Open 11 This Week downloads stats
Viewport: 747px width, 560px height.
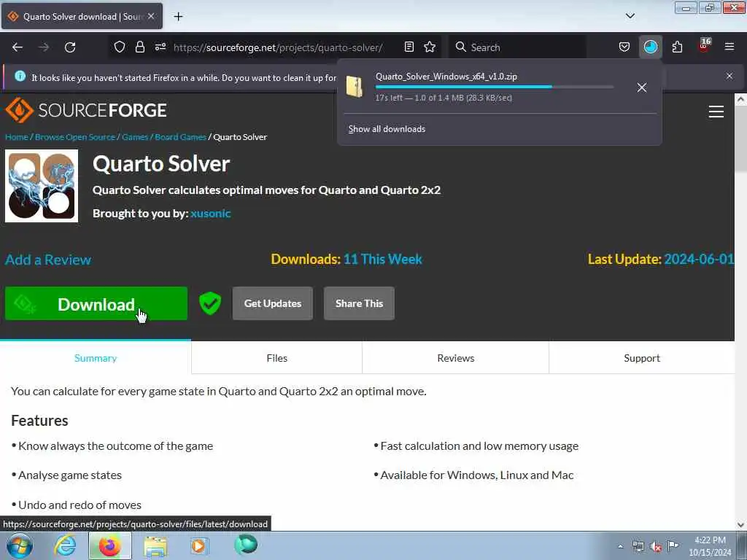click(382, 259)
